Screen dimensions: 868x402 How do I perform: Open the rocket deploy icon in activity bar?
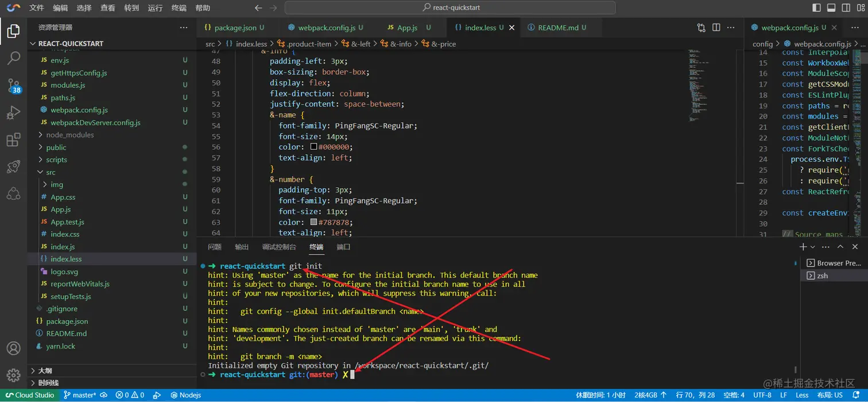13,167
